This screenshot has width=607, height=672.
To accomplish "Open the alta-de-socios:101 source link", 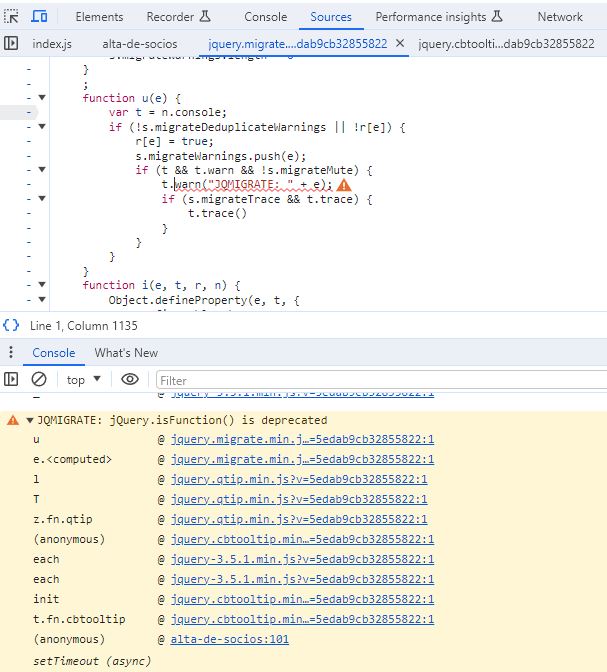I will [230, 639].
